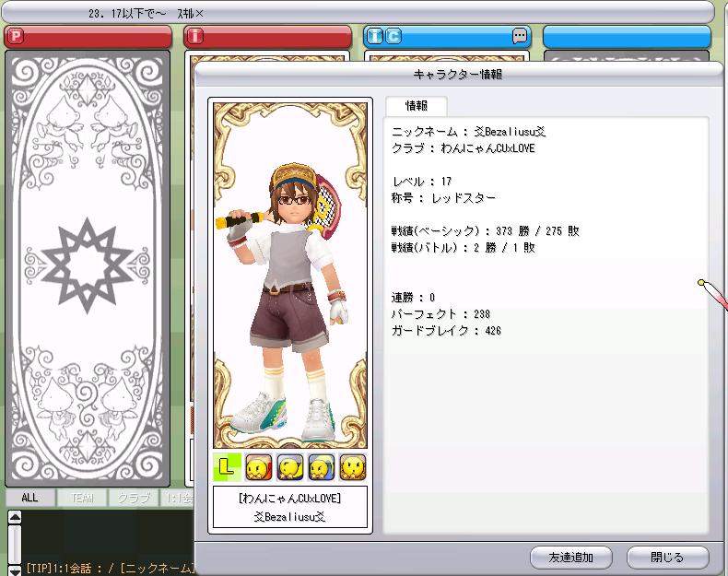Click the green L level icon
Screen dimensions: 728x576
(227, 467)
